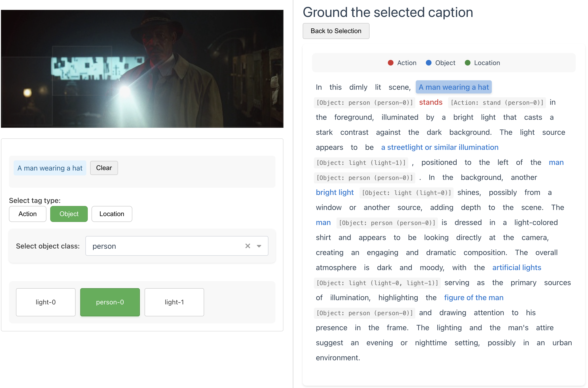Image resolution: width=588 pixels, height=388 pixels.
Task: Select the Object tag type
Action: click(x=69, y=214)
